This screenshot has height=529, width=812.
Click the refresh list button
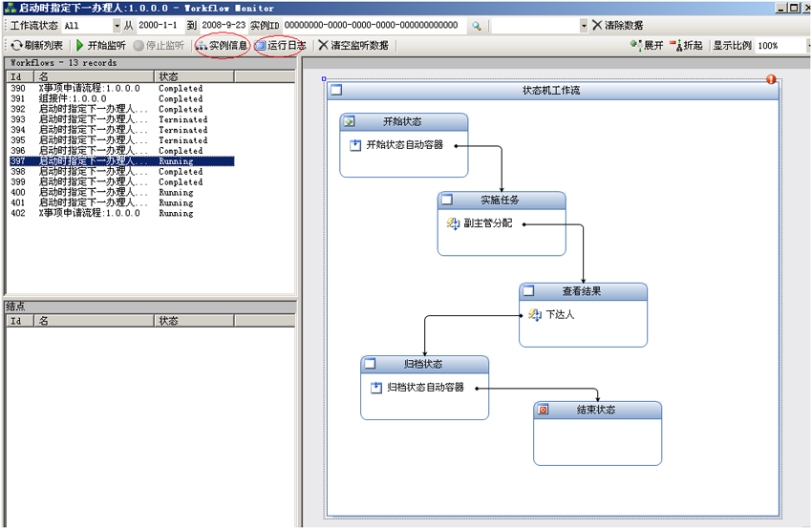tap(36, 46)
